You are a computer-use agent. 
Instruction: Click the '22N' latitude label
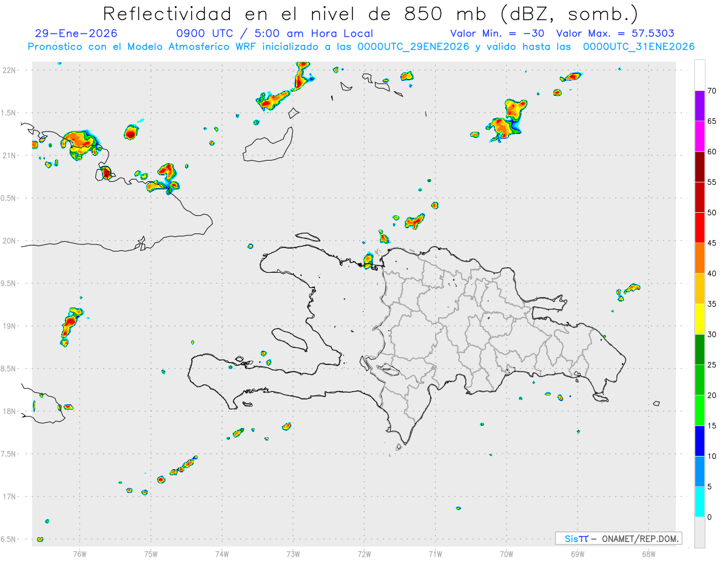[x=9, y=70]
